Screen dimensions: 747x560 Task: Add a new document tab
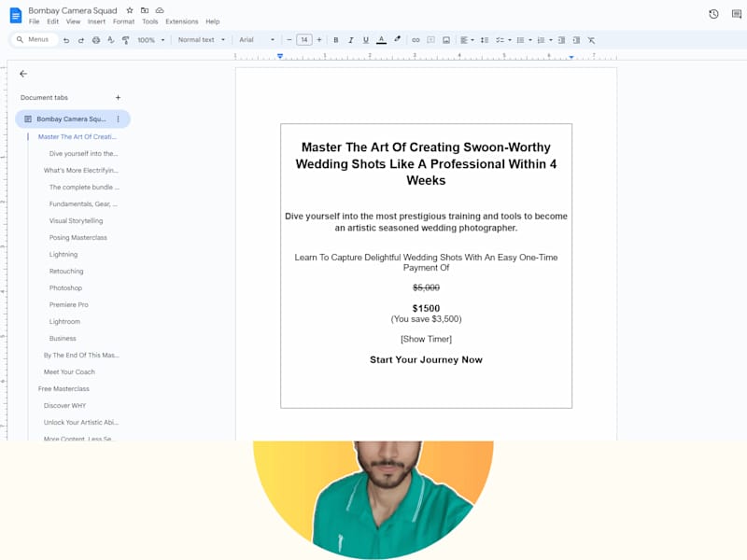(x=118, y=98)
